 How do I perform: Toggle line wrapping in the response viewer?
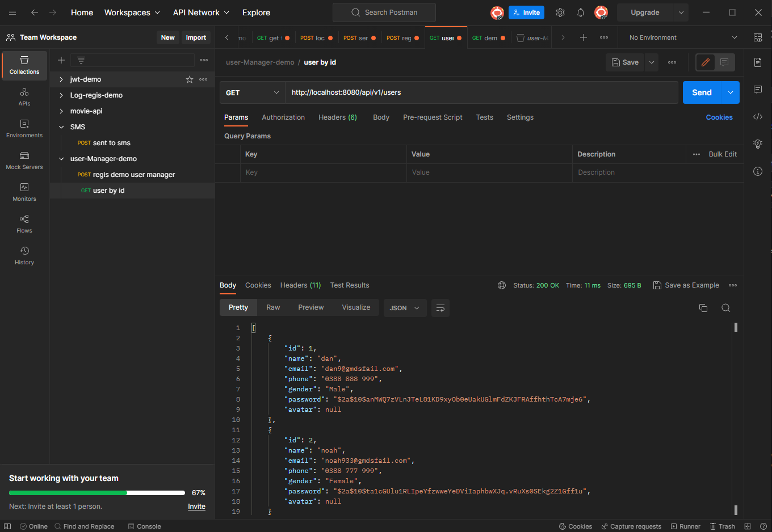coord(440,307)
